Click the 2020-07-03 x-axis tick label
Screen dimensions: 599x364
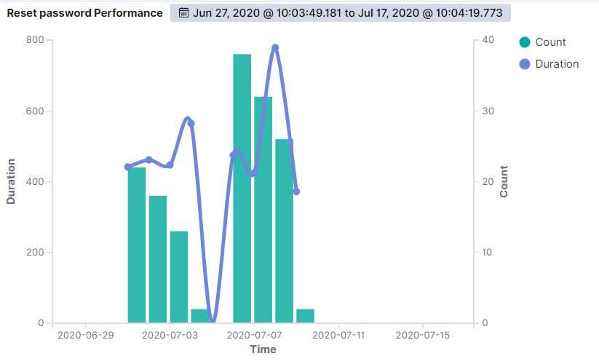(170, 336)
